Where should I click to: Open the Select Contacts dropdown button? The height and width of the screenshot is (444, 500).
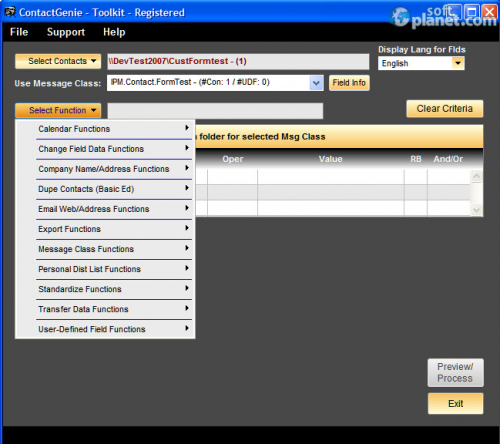point(58,61)
